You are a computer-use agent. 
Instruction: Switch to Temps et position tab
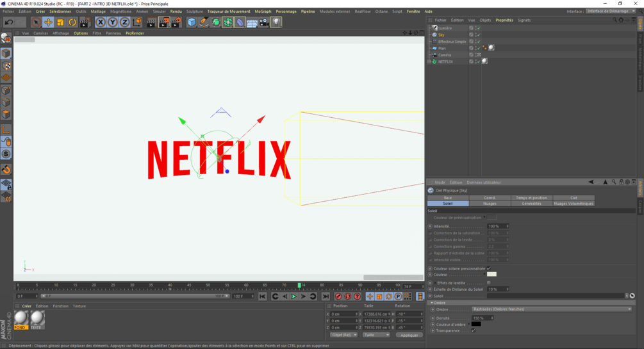coord(531,198)
